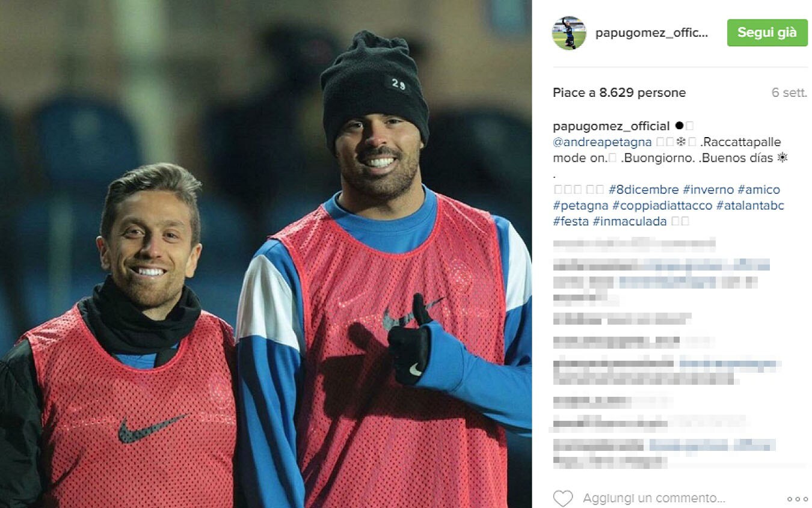Image resolution: width=812 pixels, height=508 pixels.
Task: Open the #8dicembre hashtag
Action: click(643, 190)
